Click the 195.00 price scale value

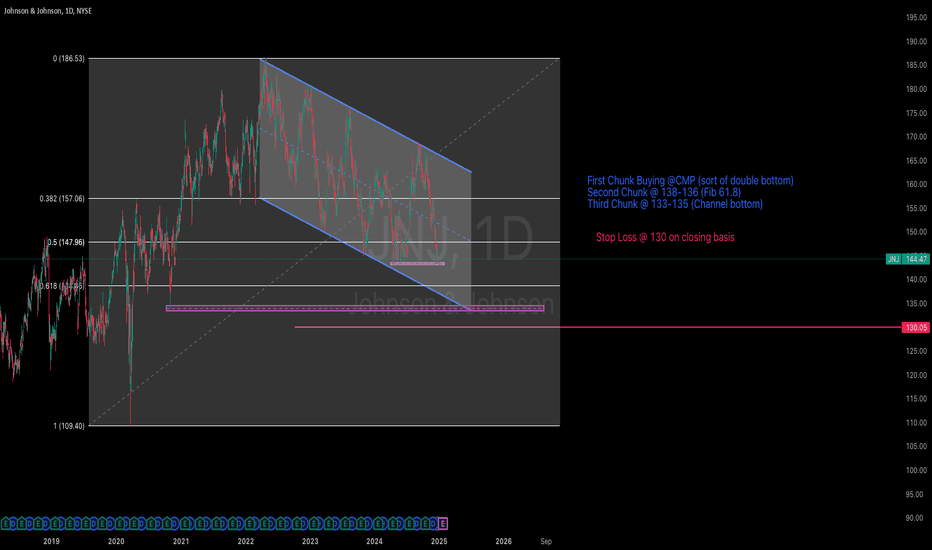click(916, 18)
